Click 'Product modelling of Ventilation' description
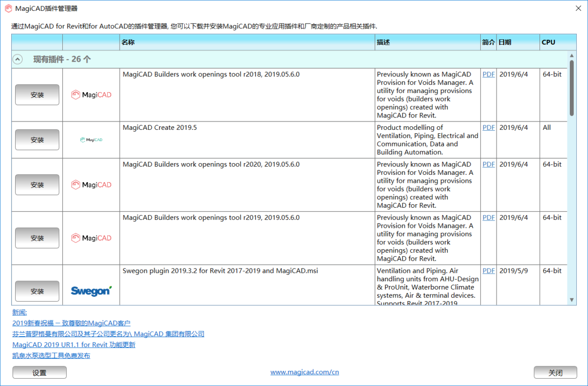Viewport: 588px width, 386px height. tap(428, 140)
